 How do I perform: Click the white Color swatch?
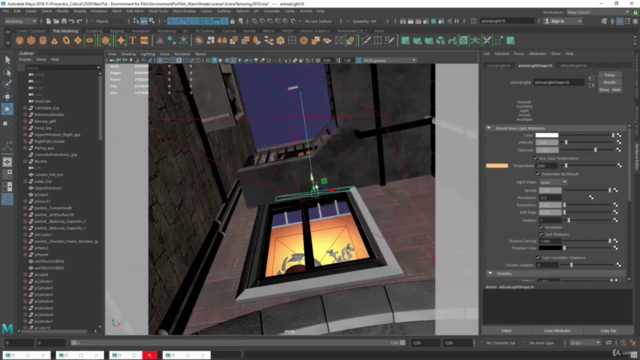coord(547,135)
